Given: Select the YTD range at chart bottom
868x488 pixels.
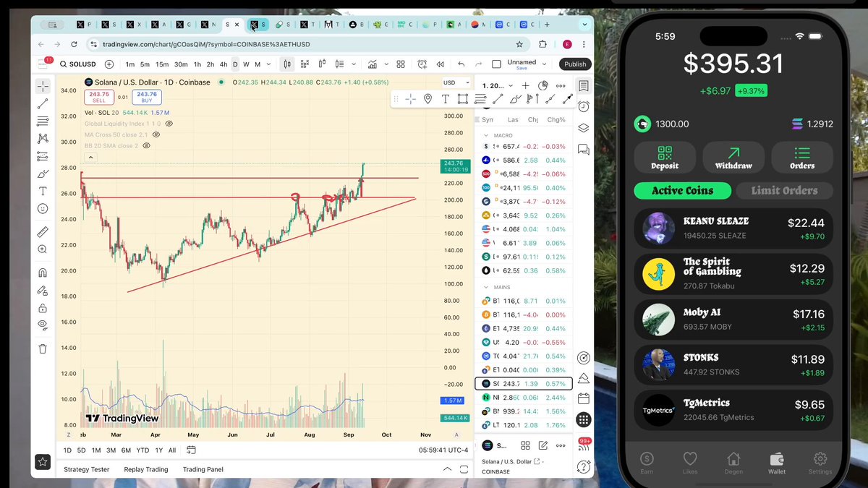Looking at the screenshot, I should tap(142, 450).
